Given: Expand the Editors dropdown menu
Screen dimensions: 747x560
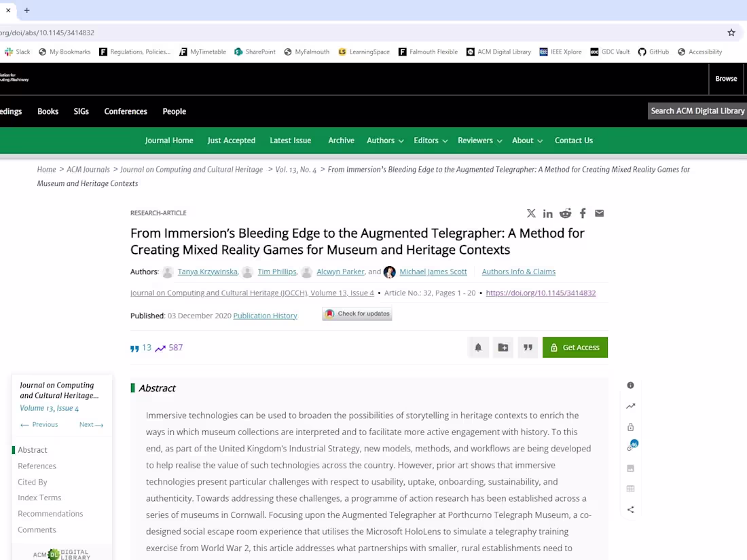Looking at the screenshot, I should pos(431,141).
